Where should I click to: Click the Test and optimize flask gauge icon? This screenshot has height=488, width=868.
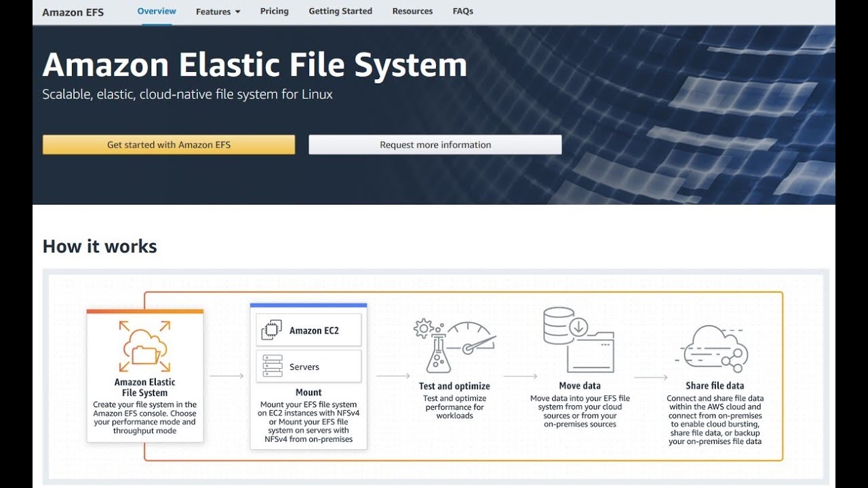click(x=454, y=346)
